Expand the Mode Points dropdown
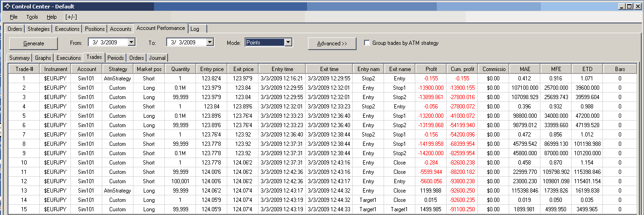The height and width of the screenshot is (215, 644). coord(288,43)
